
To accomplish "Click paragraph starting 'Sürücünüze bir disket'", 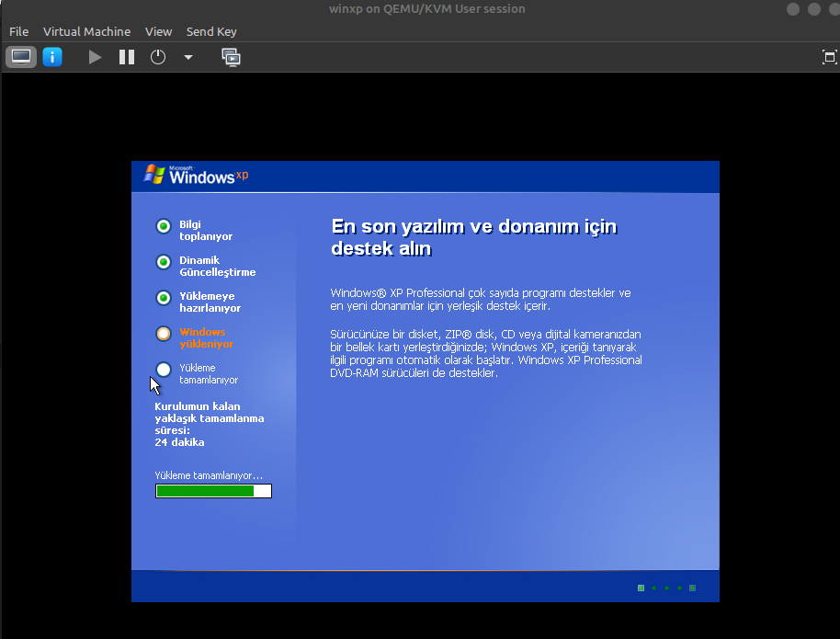I will tap(486, 353).
